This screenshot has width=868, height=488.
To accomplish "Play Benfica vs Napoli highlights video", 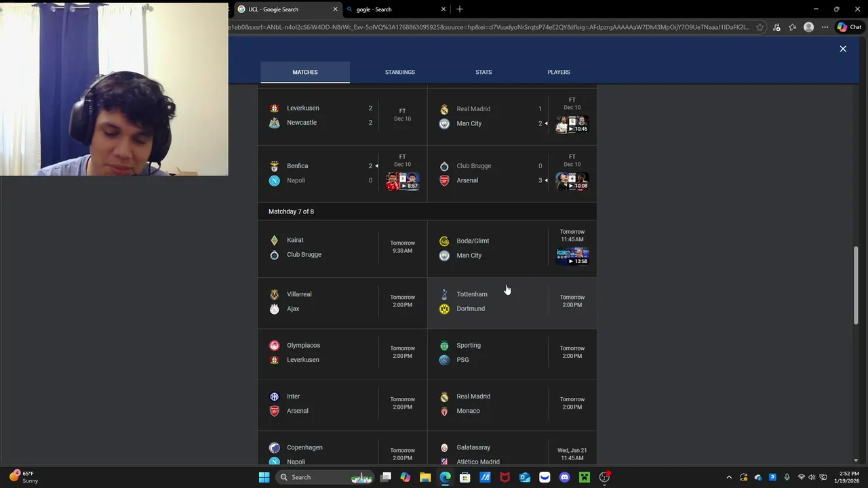I will click(x=402, y=182).
